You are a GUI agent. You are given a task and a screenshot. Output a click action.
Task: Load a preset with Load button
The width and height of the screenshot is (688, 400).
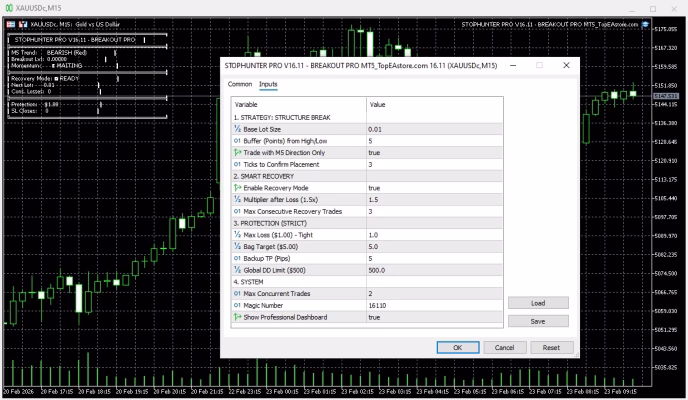click(x=538, y=303)
